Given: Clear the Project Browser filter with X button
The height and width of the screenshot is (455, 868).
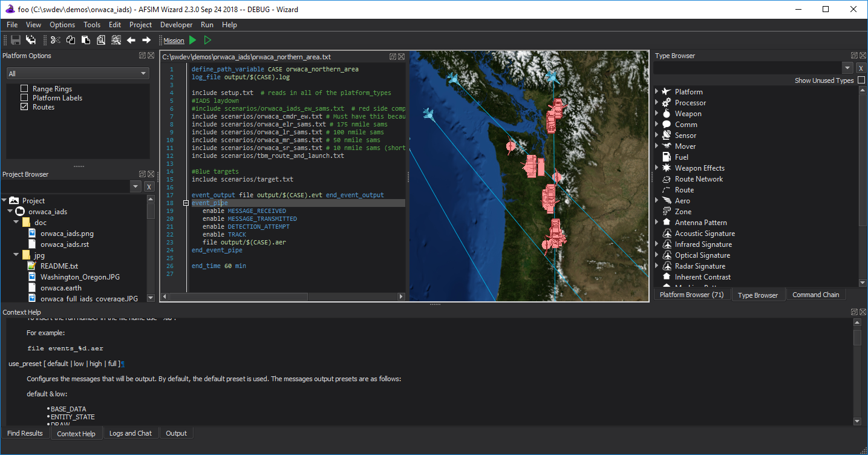Looking at the screenshot, I should click(149, 187).
